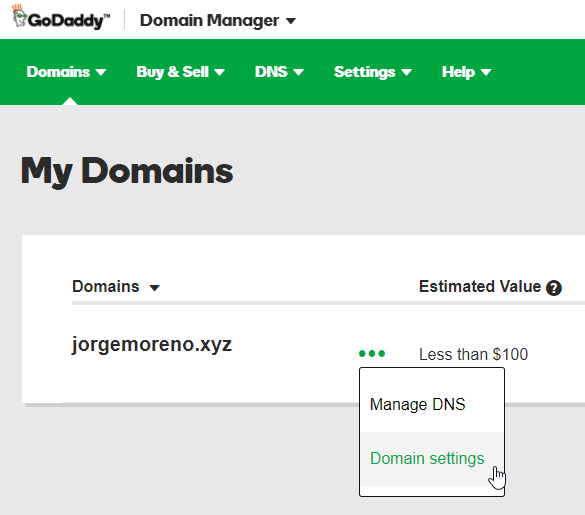Click the Estimated Value column header

pos(480,287)
